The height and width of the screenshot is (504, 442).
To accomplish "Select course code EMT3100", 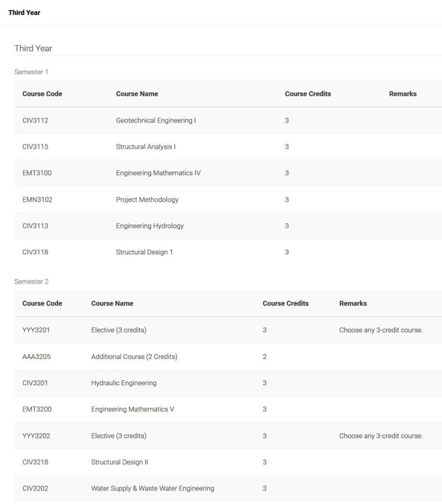I will pyautogui.click(x=37, y=173).
